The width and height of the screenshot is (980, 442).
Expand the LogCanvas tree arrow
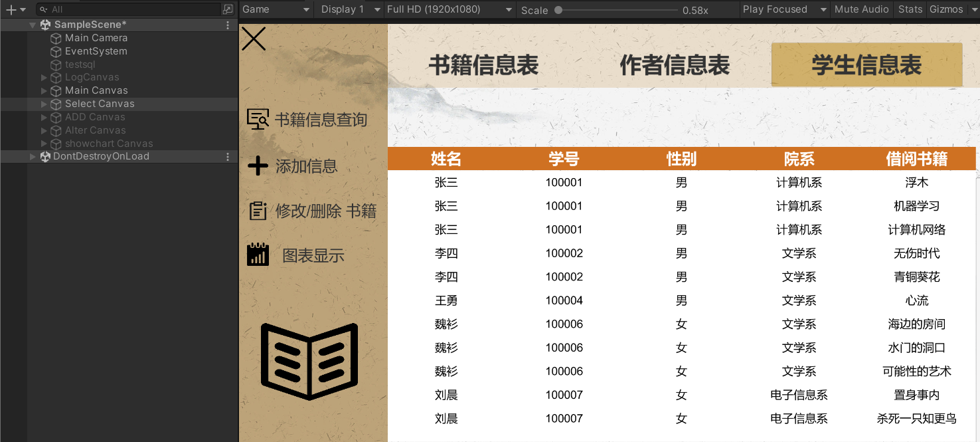click(x=44, y=78)
